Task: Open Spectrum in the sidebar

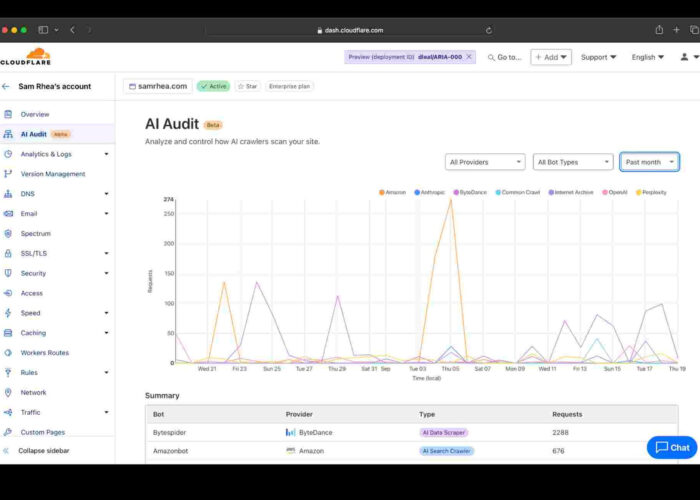Action: tap(35, 233)
